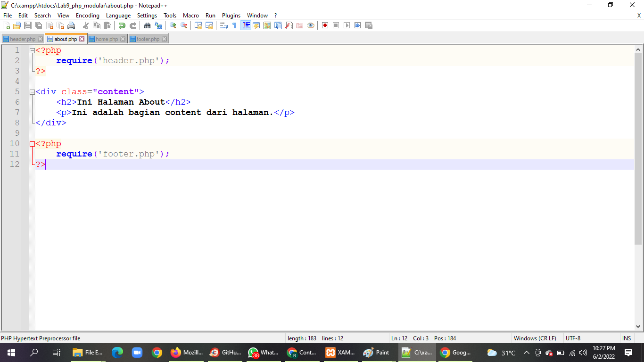Open Document Map from the toolbar
The height and width of the screenshot is (362, 644).
point(267,25)
